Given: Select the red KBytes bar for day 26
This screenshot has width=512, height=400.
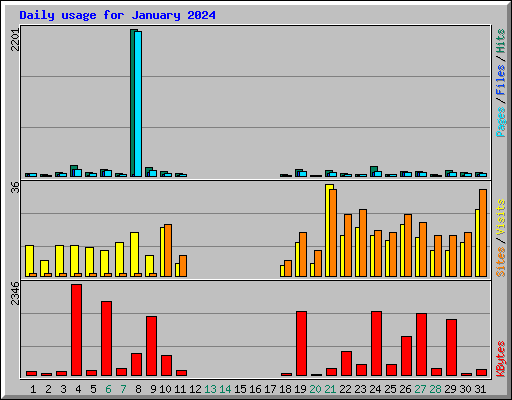Looking at the screenshot, I should 406,356.
